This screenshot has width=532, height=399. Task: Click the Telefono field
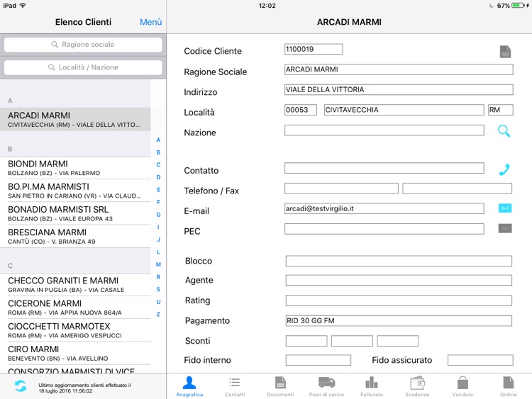tap(341, 189)
